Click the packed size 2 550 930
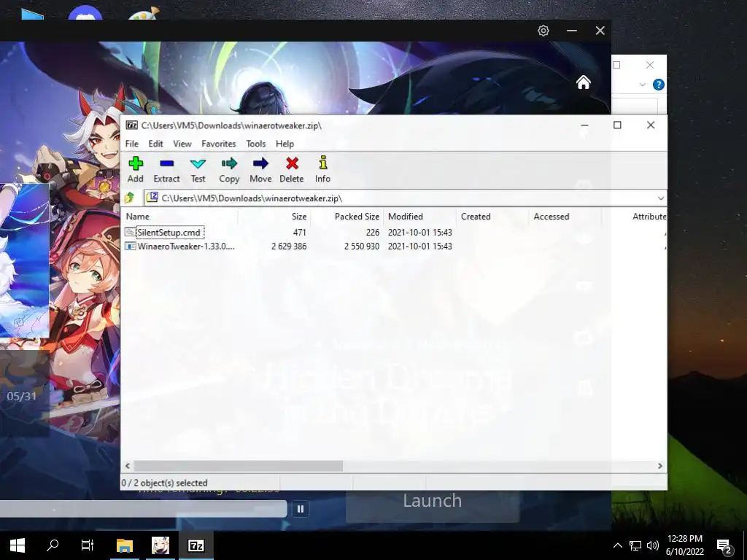The width and height of the screenshot is (747, 560). click(362, 246)
